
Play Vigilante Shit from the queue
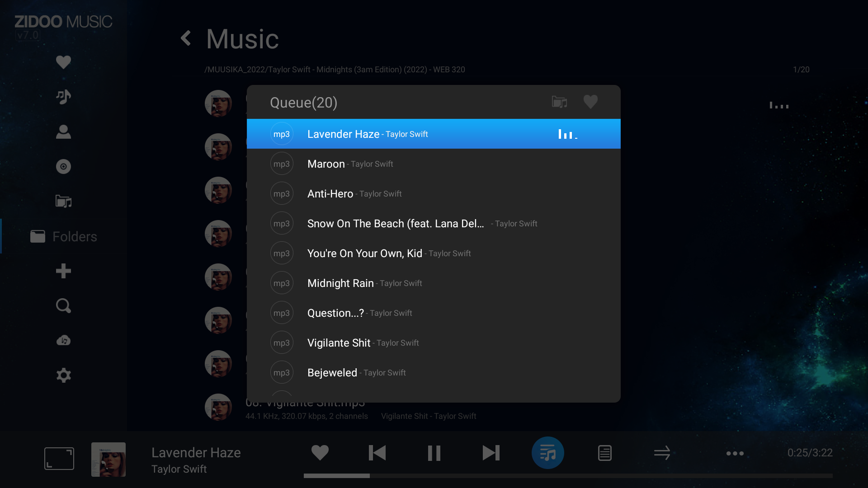pyautogui.click(x=434, y=343)
